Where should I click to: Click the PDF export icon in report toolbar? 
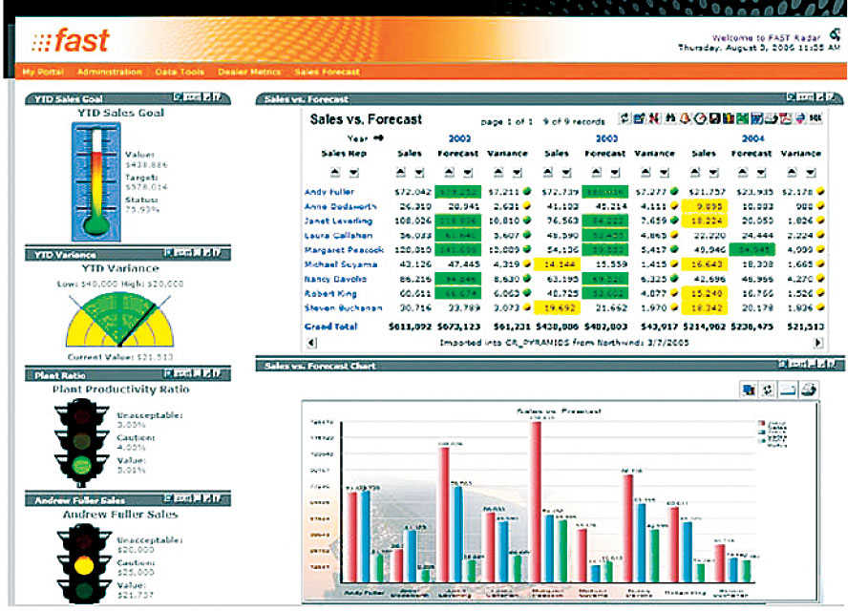coord(786,118)
